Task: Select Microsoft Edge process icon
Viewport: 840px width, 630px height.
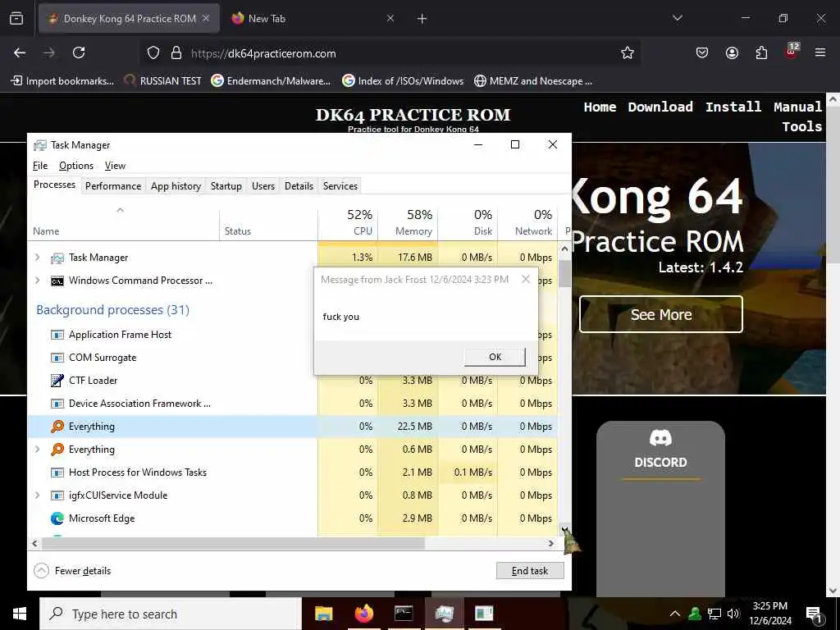Action: (x=57, y=518)
